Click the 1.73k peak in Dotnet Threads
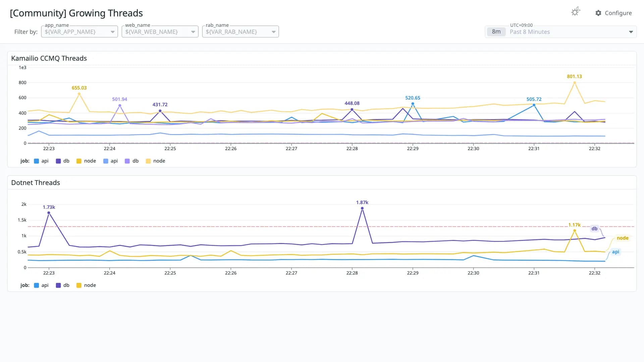Viewport: 644px width, 362px height. [x=49, y=213]
